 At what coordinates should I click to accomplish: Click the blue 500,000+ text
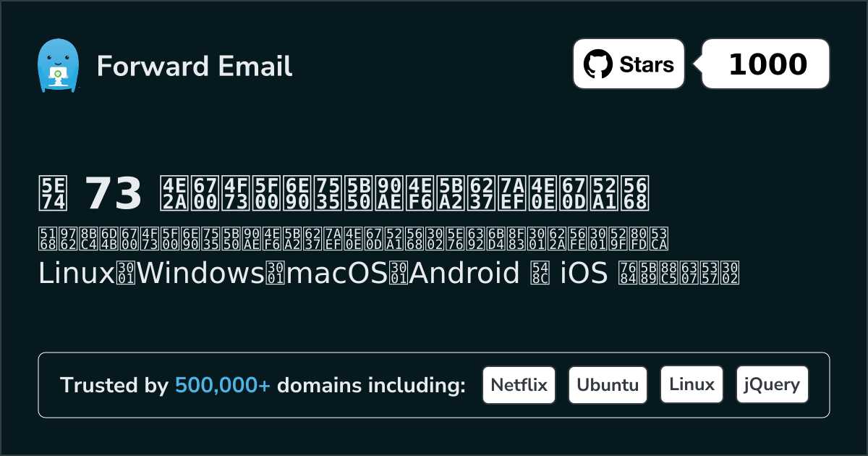(223, 386)
